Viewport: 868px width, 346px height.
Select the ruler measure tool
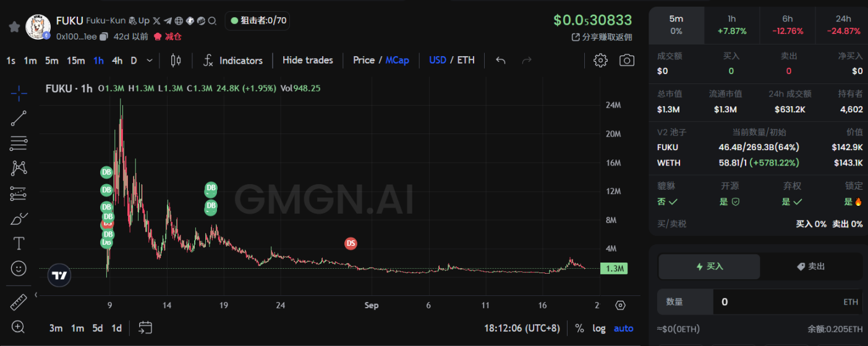click(x=19, y=302)
